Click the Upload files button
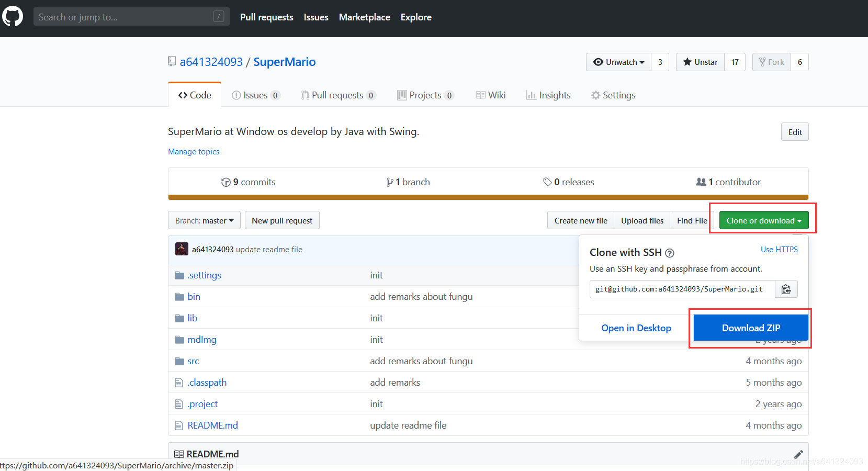The image size is (868, 471). coord(642,220)
